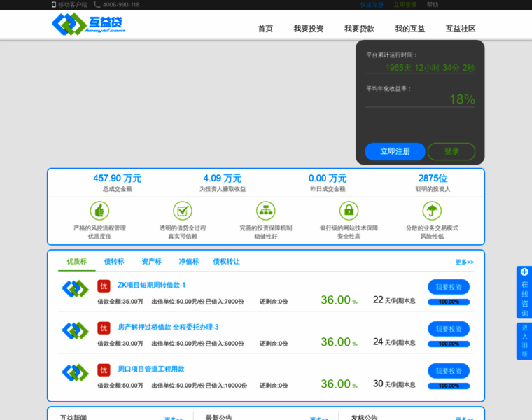Click 100.00% progress bar for ZK项目短期周转借款-1

point(449,302)
